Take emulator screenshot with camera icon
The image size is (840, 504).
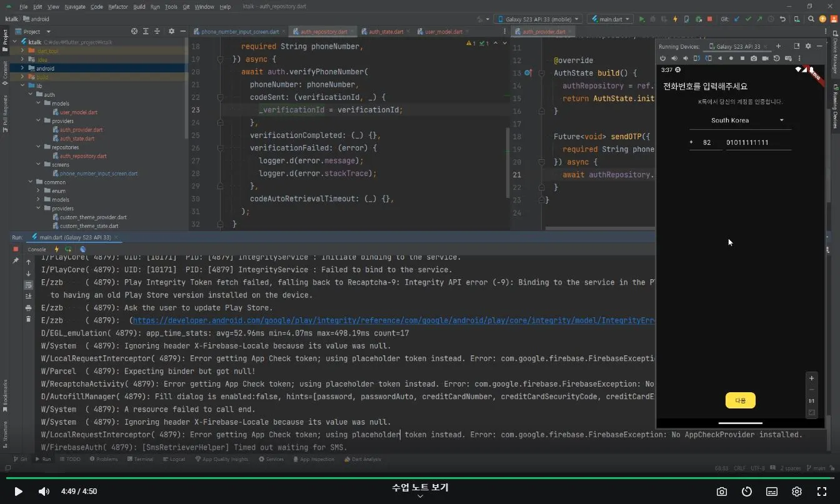754,58
